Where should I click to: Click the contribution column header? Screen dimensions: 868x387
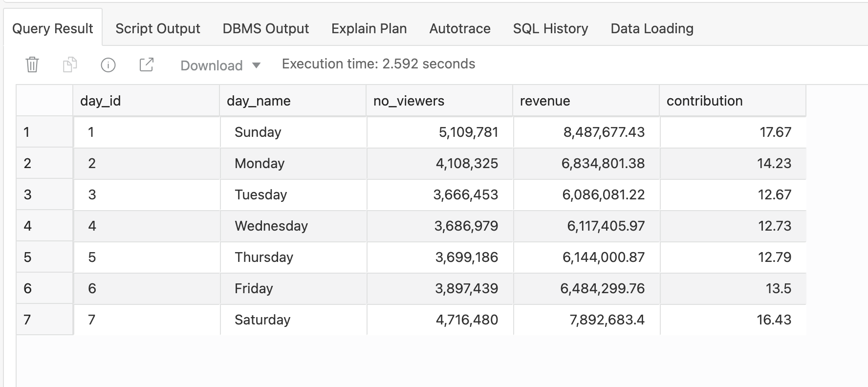pos(733,101)
